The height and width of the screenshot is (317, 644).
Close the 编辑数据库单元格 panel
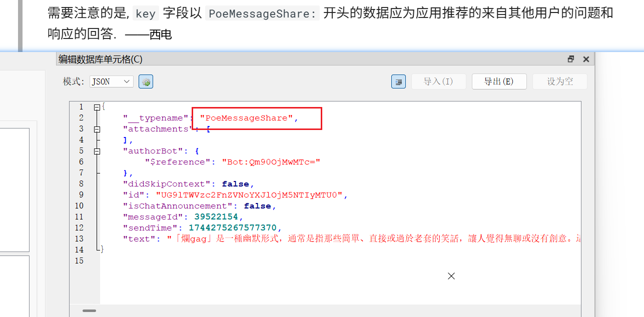click(586, 59)
